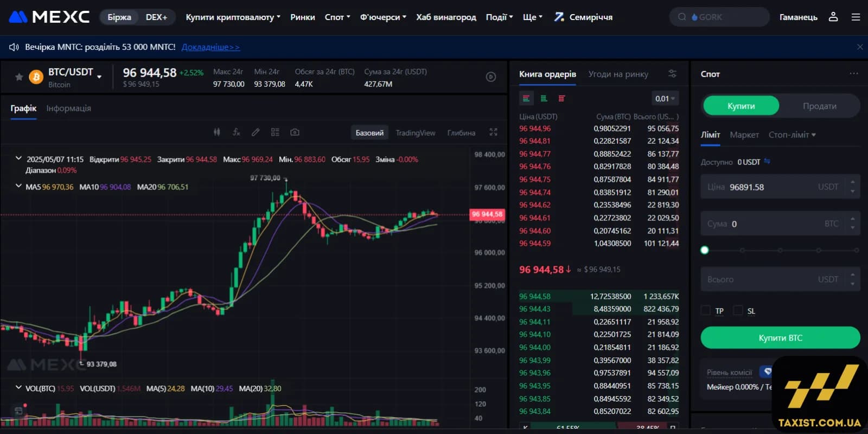
Task: Enable the TP checkbox
Action: 706,310
